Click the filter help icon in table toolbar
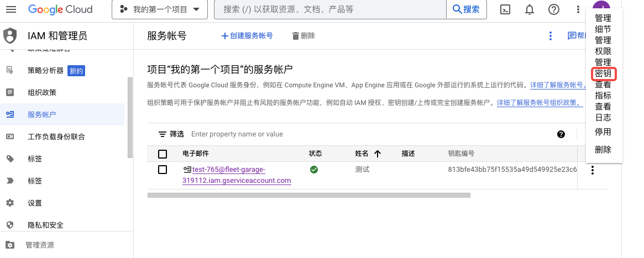 [x=561, y=134]
